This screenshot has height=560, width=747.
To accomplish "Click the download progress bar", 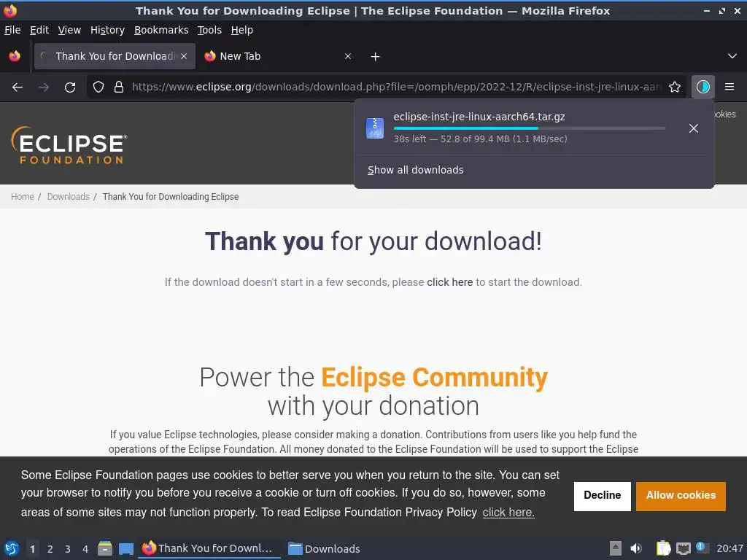I will pyautogui.click(x=530, y=128).
